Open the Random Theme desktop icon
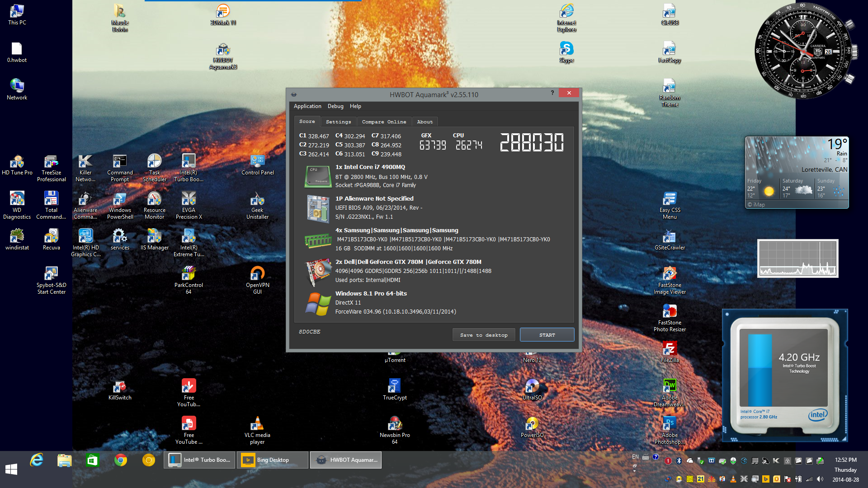Image resolution: width=868 pixels, height=488 pixels. 670,93
